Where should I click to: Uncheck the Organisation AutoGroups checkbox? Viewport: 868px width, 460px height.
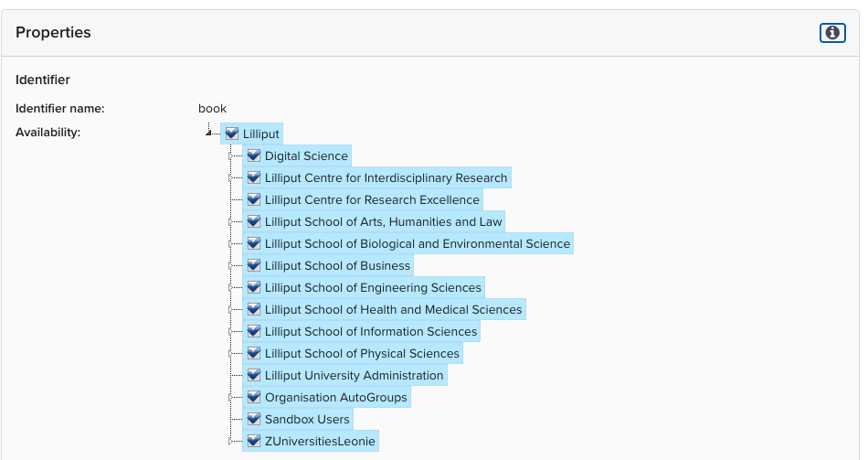coord(254,398)
